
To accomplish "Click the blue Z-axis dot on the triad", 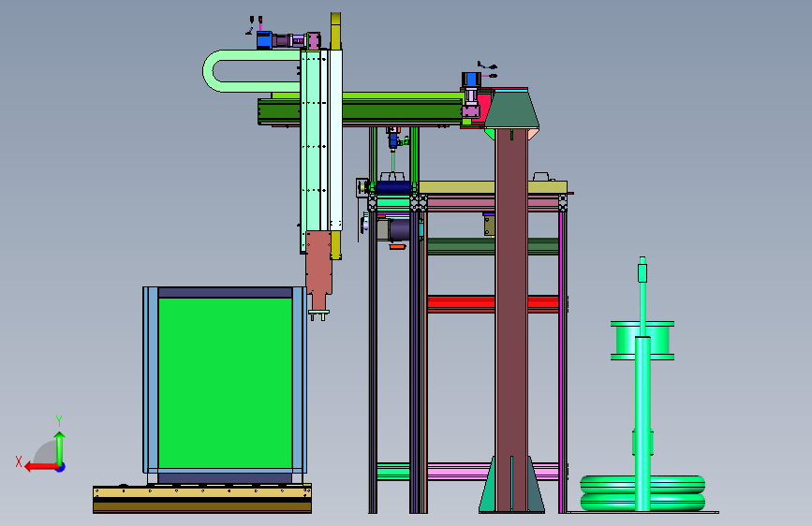I will point(61,467).
